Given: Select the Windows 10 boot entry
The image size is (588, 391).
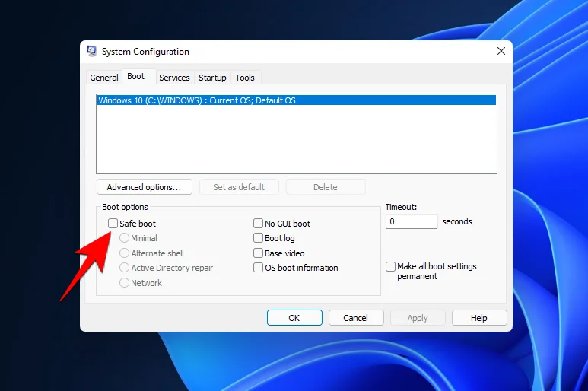Looking at the screenshot, I should (x=297, y=100).
